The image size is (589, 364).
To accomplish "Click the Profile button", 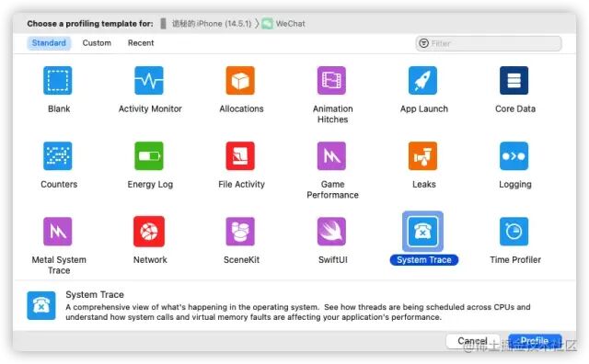I will point(535,341).
